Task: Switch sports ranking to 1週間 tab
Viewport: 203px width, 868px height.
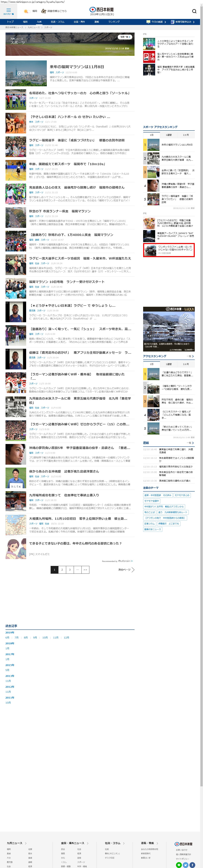Action: [169, 135]
